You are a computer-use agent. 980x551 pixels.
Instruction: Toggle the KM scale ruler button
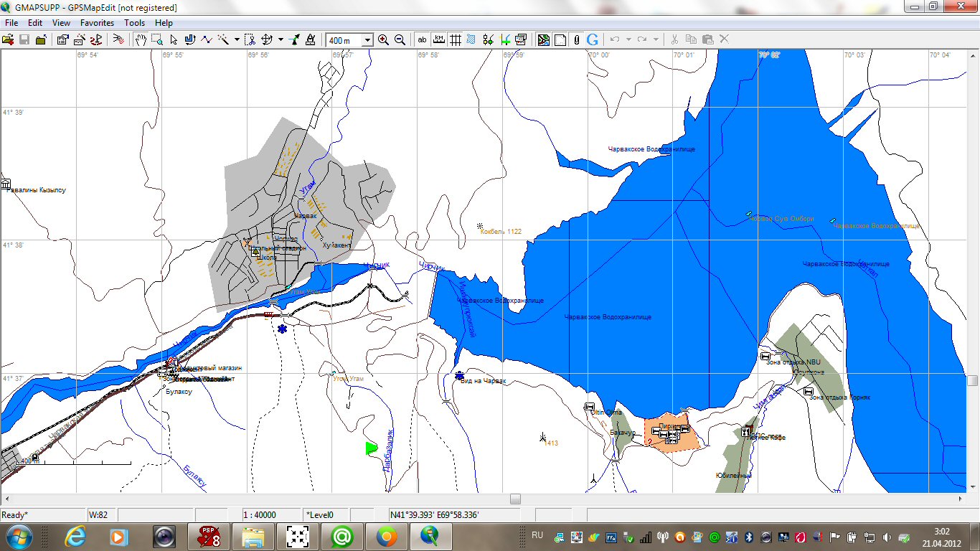(x=438, y=39)
